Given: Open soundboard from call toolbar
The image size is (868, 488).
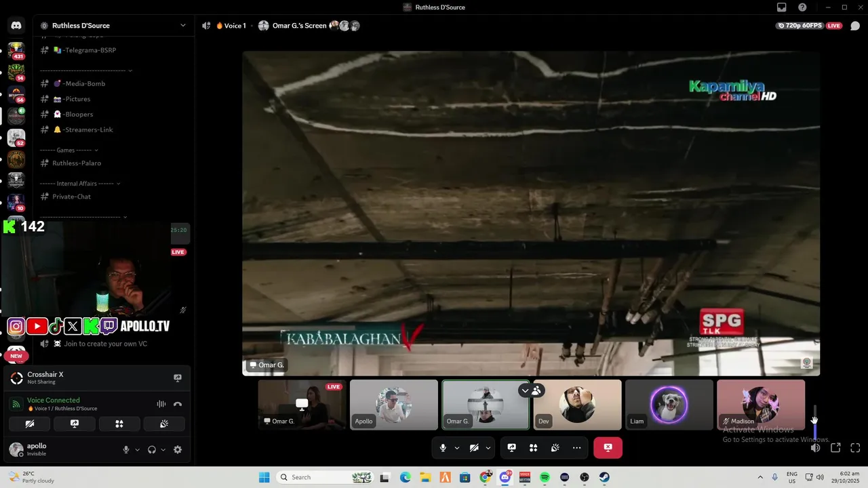Looking at the screenshot, I should [x=555, y=448].
